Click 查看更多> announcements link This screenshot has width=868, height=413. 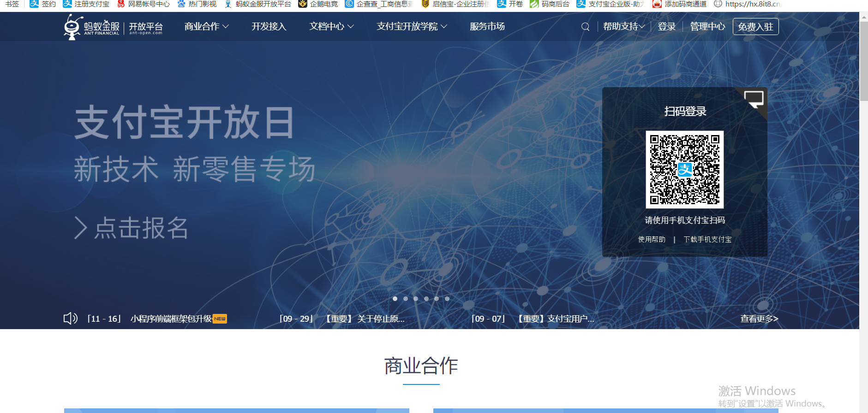point(759,319)
